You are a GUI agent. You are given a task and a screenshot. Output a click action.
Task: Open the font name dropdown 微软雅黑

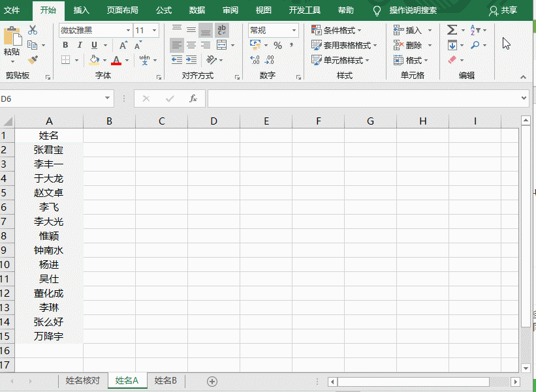[x=95, y=31]
